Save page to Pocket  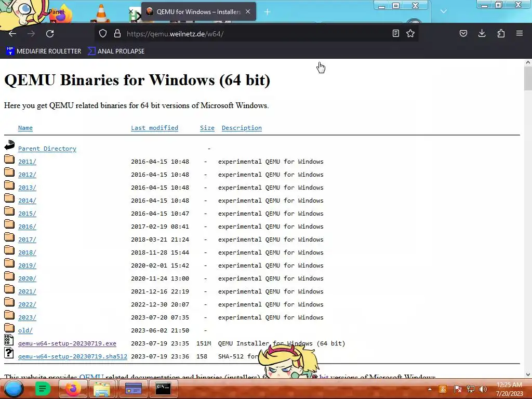pos(463,34)
